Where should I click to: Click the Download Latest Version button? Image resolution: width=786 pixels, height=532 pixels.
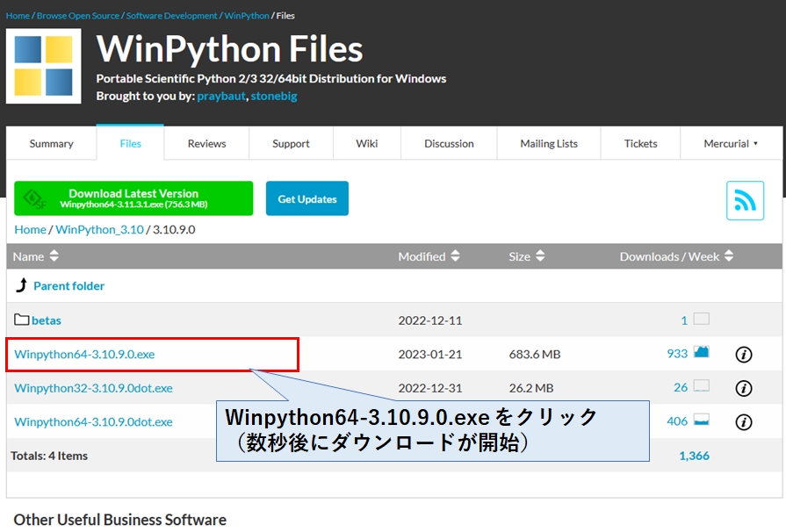133,198
